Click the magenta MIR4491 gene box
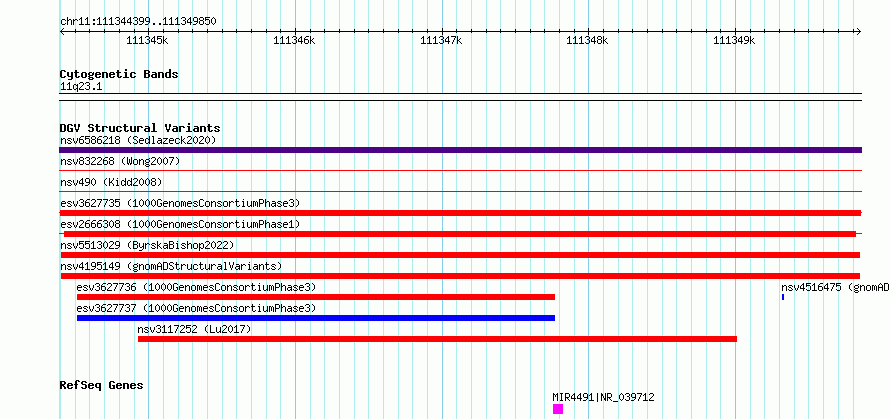The image size is (890, 419). pos(558,409)
